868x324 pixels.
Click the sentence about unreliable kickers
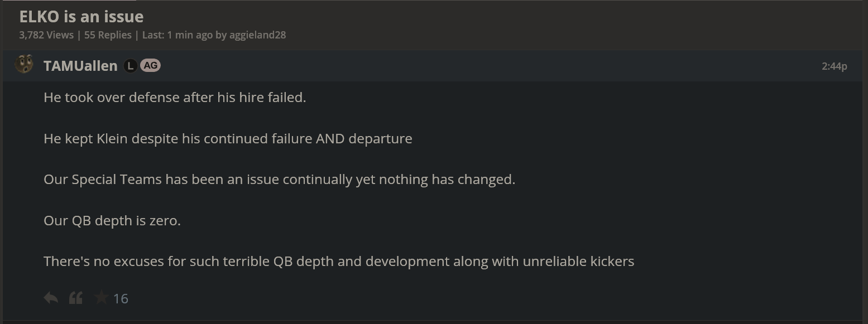339,261
